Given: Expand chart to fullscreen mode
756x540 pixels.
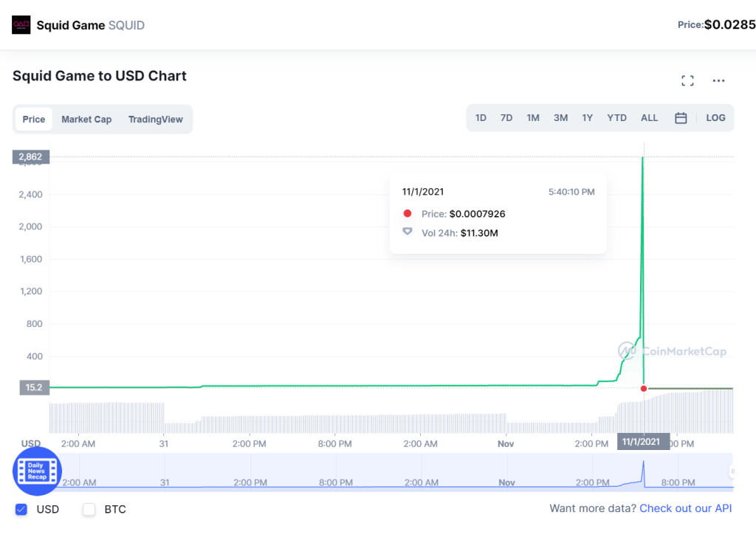Looking at the screenshot, I should pos(687,81).
